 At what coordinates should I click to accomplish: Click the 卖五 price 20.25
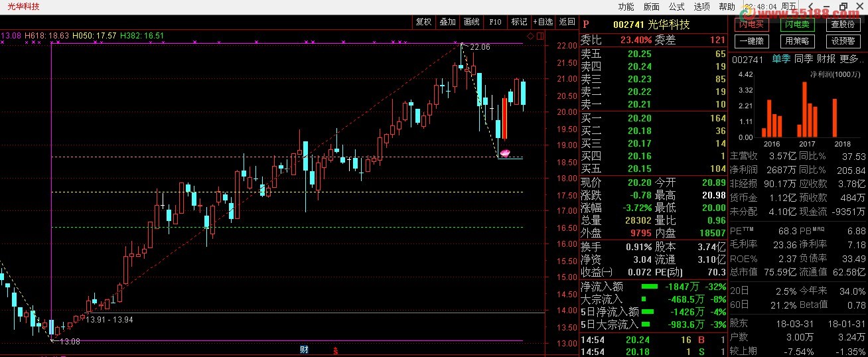click(x=639, y=54)
